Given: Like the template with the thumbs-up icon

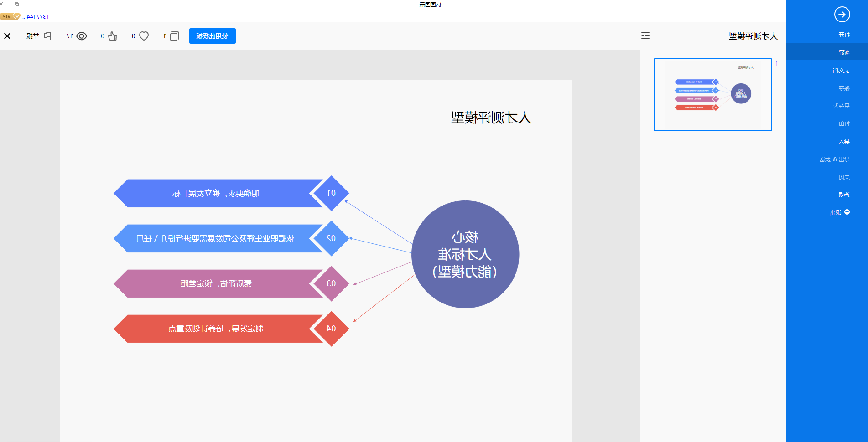Looking at the screenshot, I should (x=112, y=36).
